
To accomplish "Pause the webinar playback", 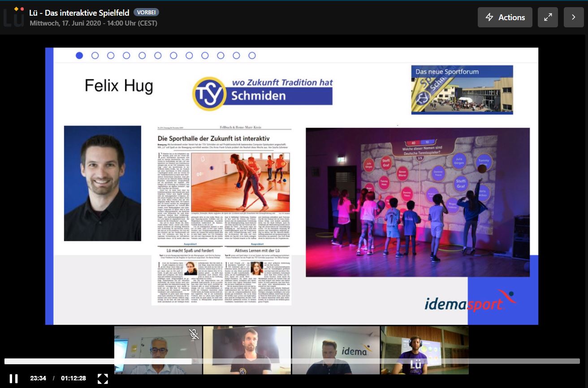I will coord(13,379).
